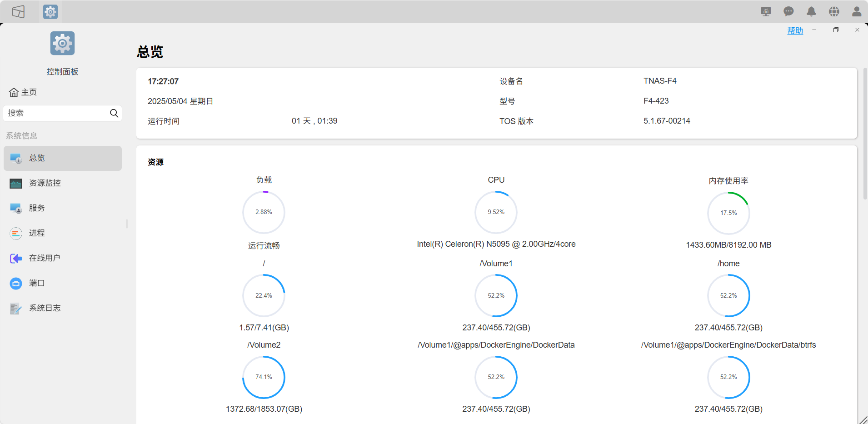868x424 pixels.
Task: Go to 主页 home
Action: 23,92
